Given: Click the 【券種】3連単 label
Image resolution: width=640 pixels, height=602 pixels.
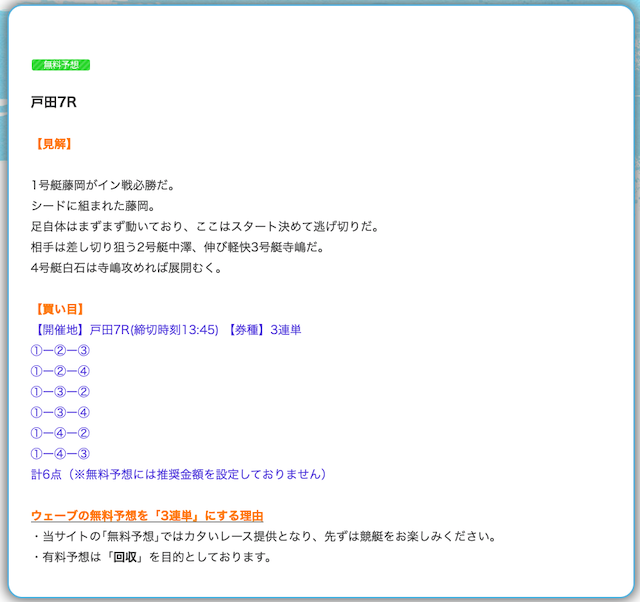Looking at the screenshot, I should [263, 330].
